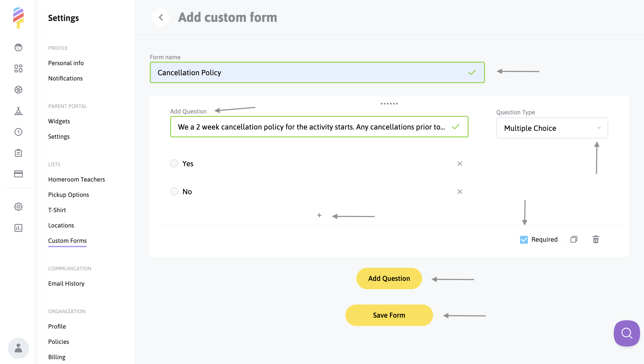This screenshot has width=644, height=364.
Task: Open the credit card payments icon
Action: pos(18,174)
